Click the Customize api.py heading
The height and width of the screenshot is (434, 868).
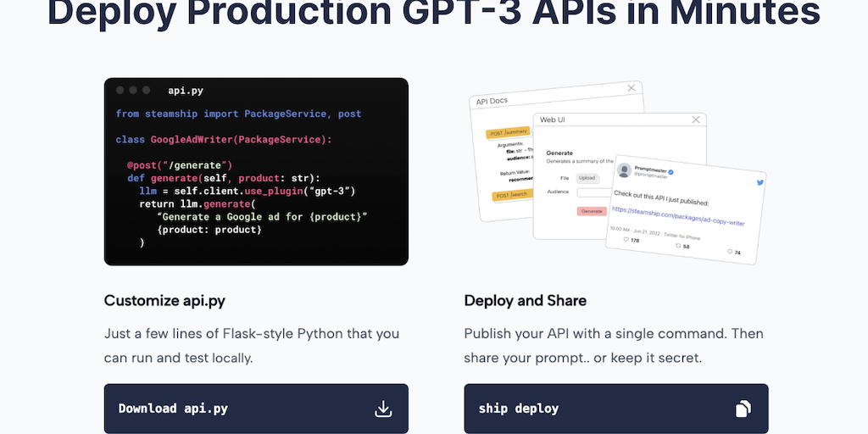pos(164,301)
